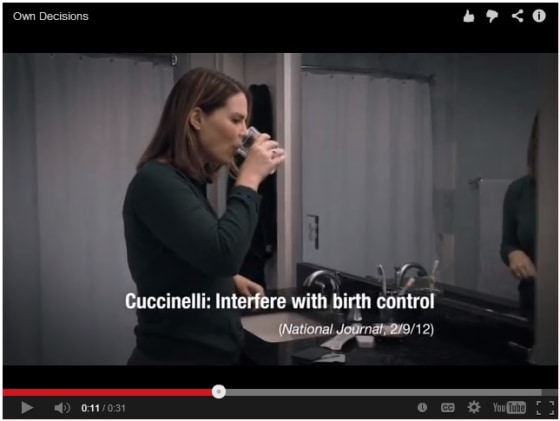
Task: Play the video with the play button
Action: [27, 407]
